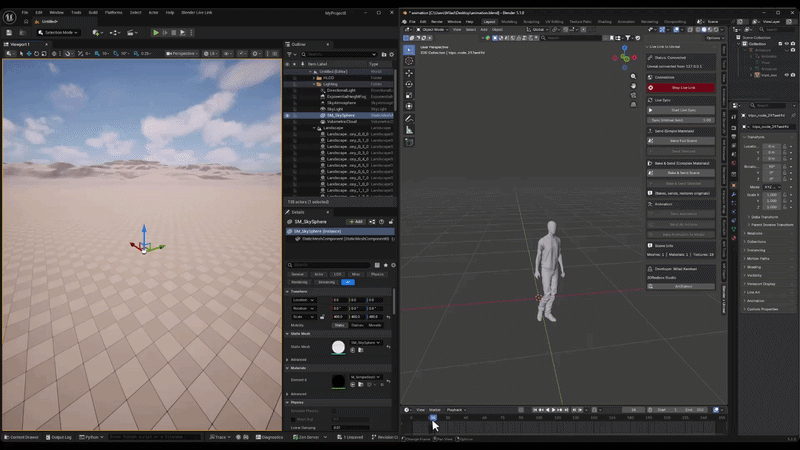The image size is (800, 450).
Task: Open the Playback dropdown in Blender timeline
Action: [456, 410]
